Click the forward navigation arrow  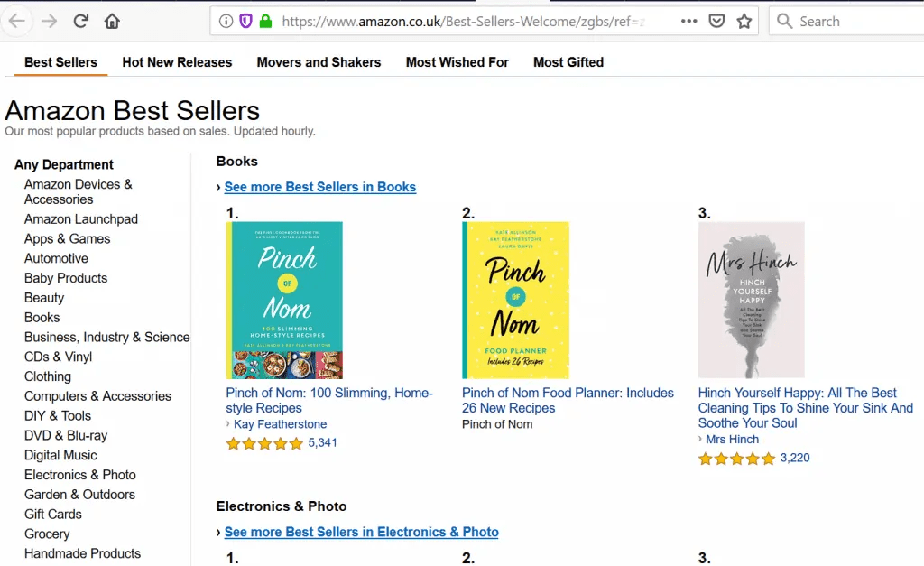49,20
